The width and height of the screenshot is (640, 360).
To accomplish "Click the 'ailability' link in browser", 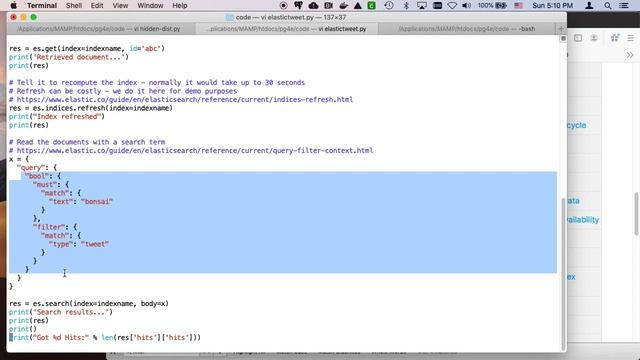I will coord(583,220).
